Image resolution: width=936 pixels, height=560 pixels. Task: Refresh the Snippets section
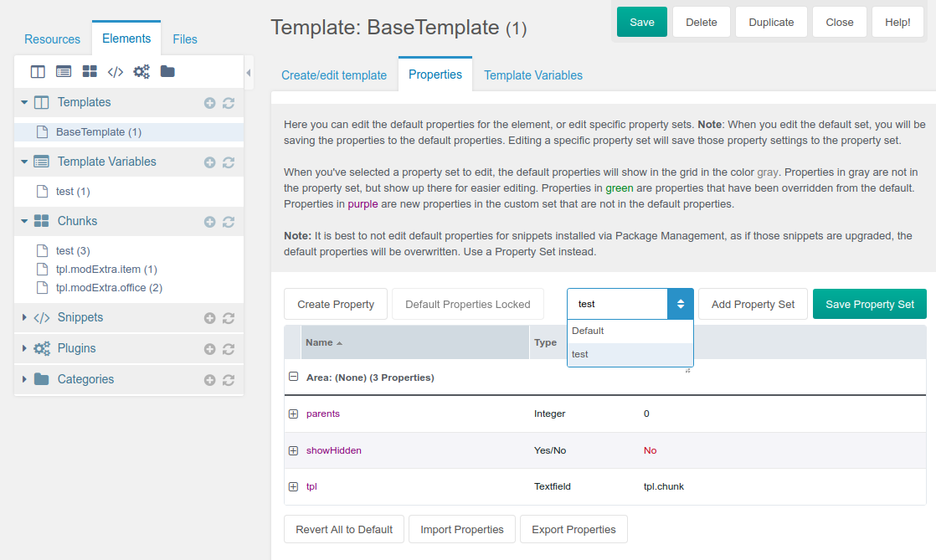click(x=229, y=318)
